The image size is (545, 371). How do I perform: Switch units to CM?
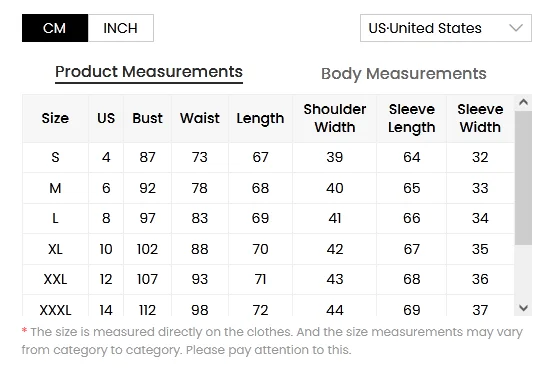(x=55, y=28)
